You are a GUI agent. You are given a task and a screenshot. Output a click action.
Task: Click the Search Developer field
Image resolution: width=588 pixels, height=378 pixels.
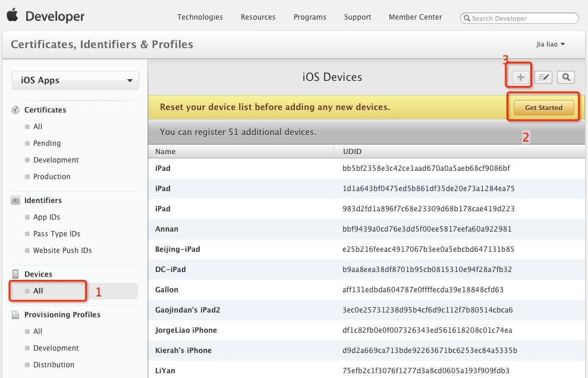(520, 18)
